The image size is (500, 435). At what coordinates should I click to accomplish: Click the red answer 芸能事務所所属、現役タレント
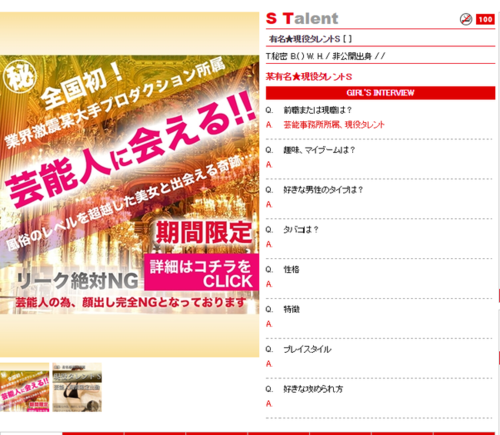click(334, 125)
